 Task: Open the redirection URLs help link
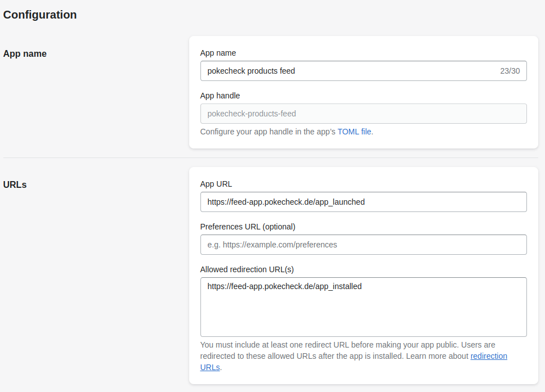488,356
